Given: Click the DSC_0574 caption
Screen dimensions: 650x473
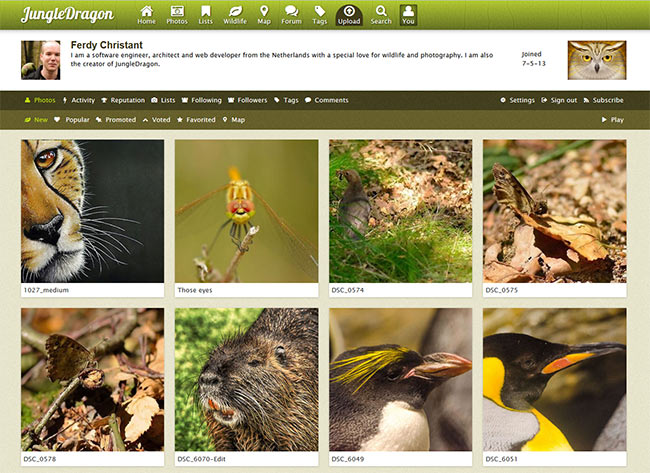Looking at the screenshot, I should coord(347,290).
